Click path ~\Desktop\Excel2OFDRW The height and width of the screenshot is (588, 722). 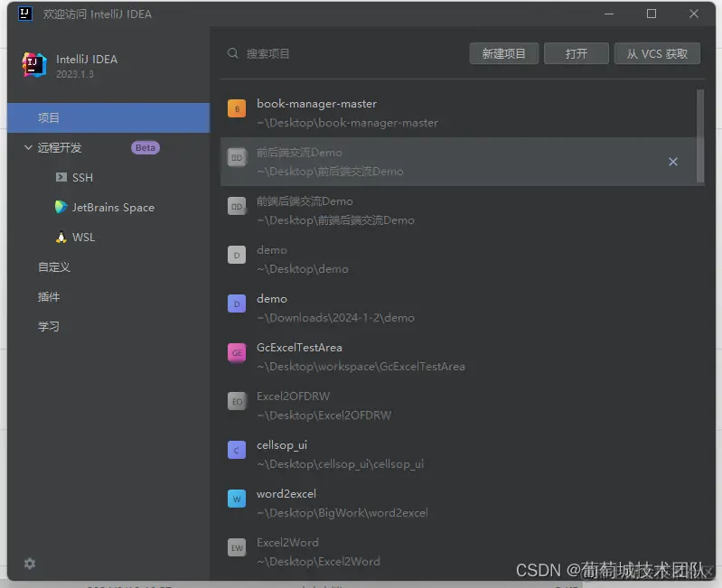coord(324,415)
